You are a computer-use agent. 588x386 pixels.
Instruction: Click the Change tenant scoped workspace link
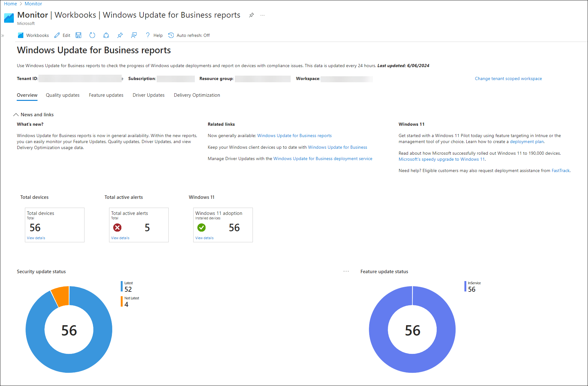[x=509, y=78]
